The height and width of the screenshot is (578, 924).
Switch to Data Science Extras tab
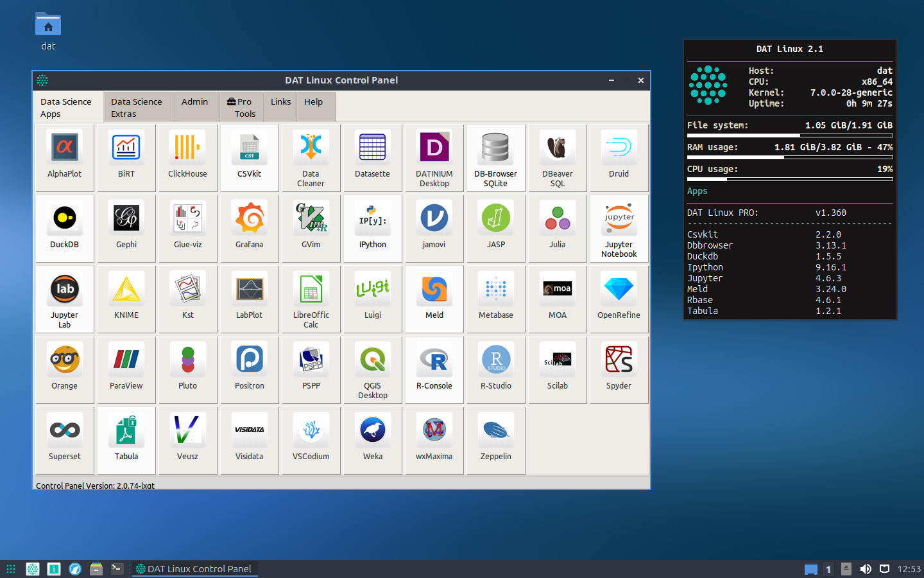139,107
